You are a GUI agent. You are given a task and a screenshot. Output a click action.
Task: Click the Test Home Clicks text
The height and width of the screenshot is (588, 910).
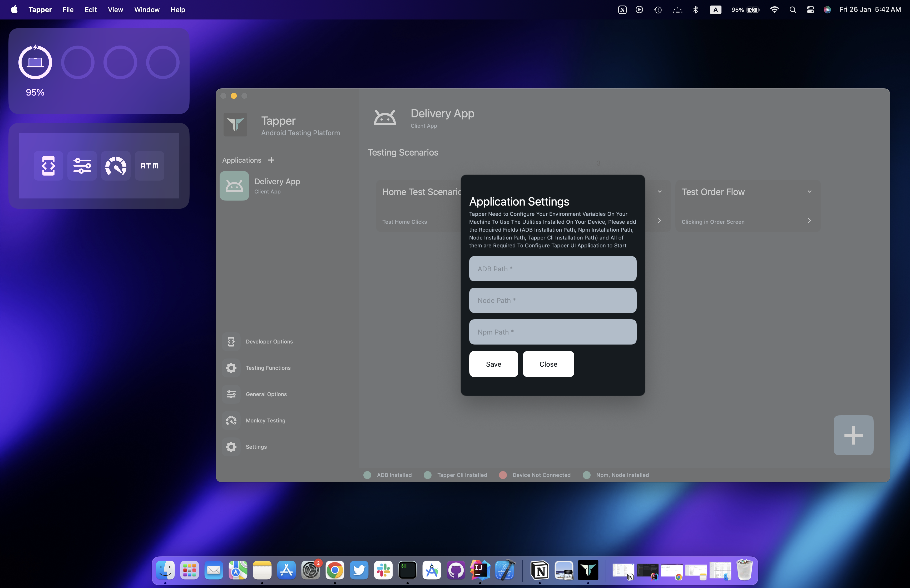click(404, 222)
